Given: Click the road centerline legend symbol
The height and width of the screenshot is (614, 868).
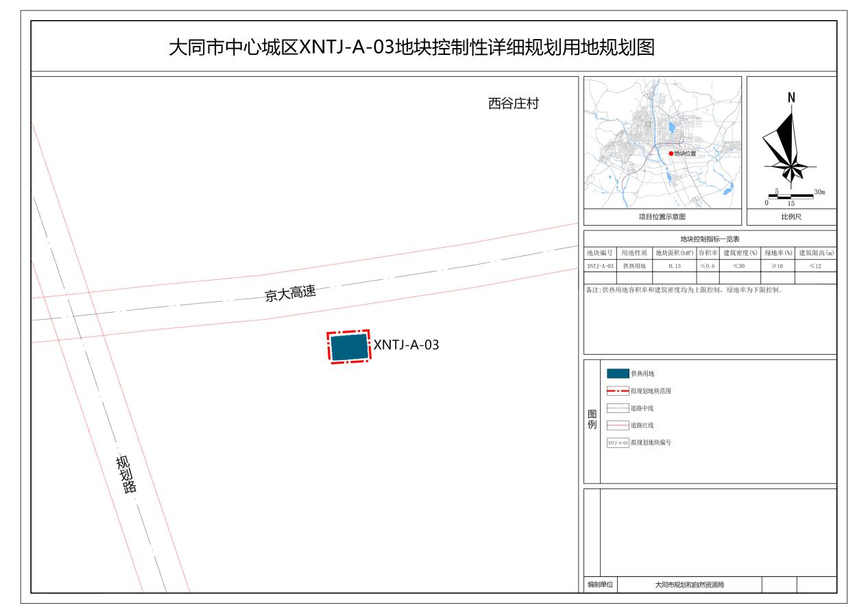Looking at the screenshot, I should pos(618,408).
